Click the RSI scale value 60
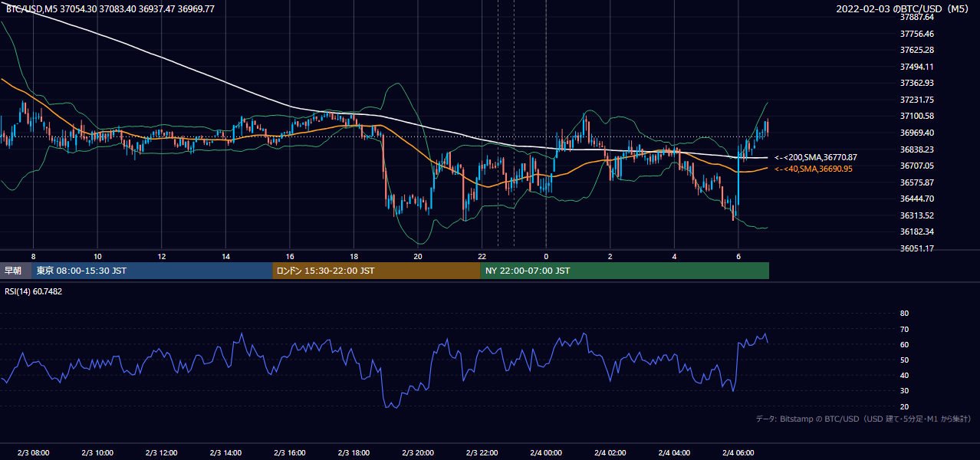Viewport: 980px width, 460px height. coord(904,344)
